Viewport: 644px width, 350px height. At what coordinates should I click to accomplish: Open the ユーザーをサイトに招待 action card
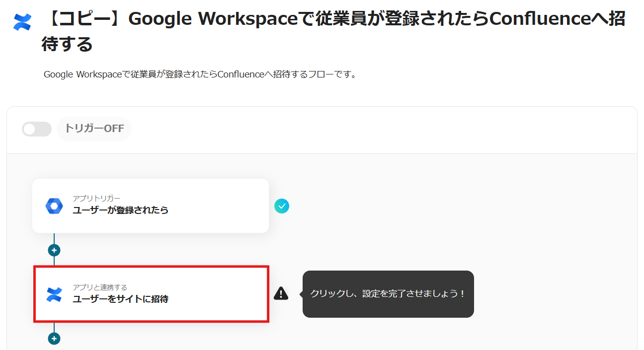(151, 294)
